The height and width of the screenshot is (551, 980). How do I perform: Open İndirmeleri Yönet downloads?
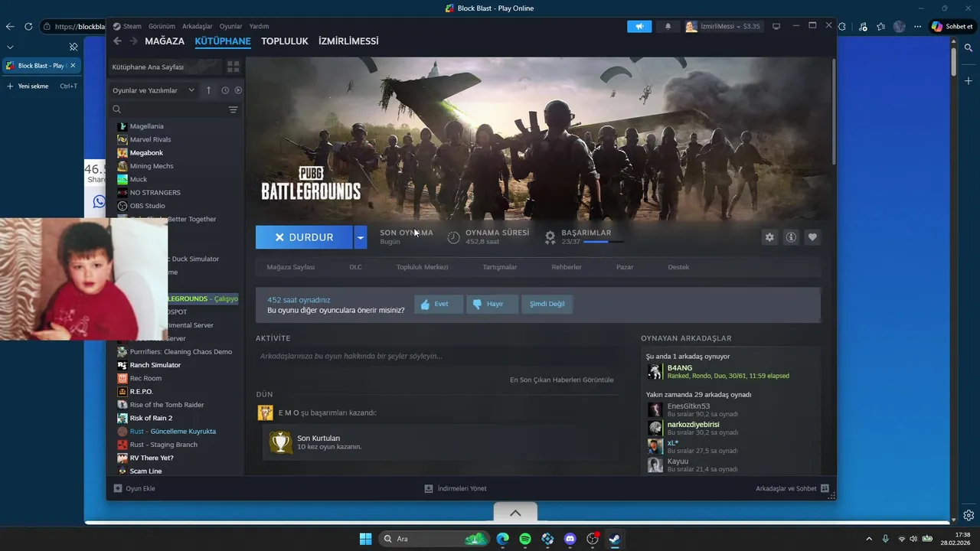456,488
